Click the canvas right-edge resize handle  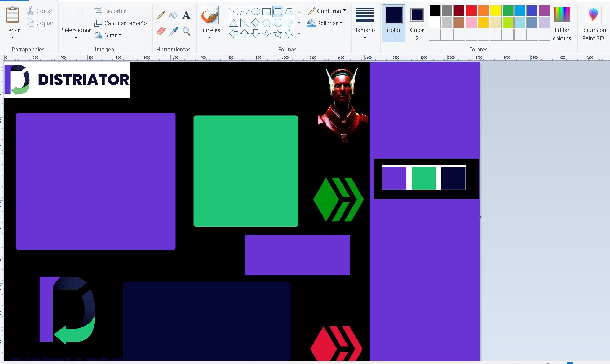click(x=480, y=217)
